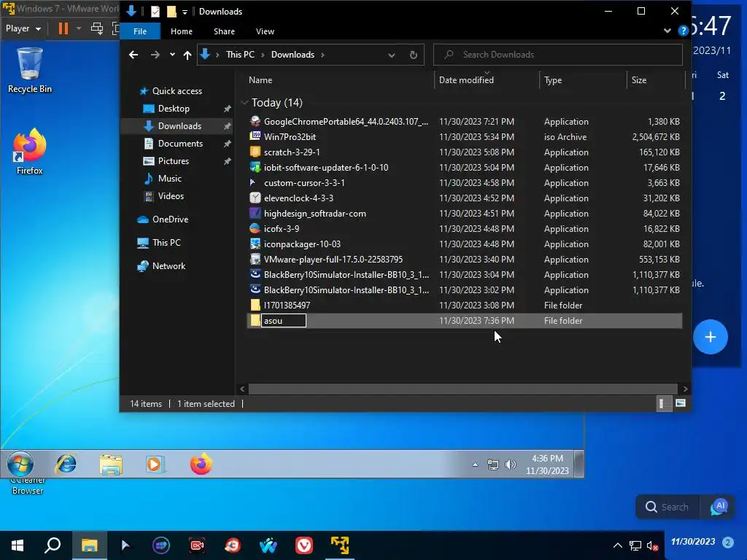Expand the ribbon using the chevron
The image size is (747, 560).
point(667,31)
